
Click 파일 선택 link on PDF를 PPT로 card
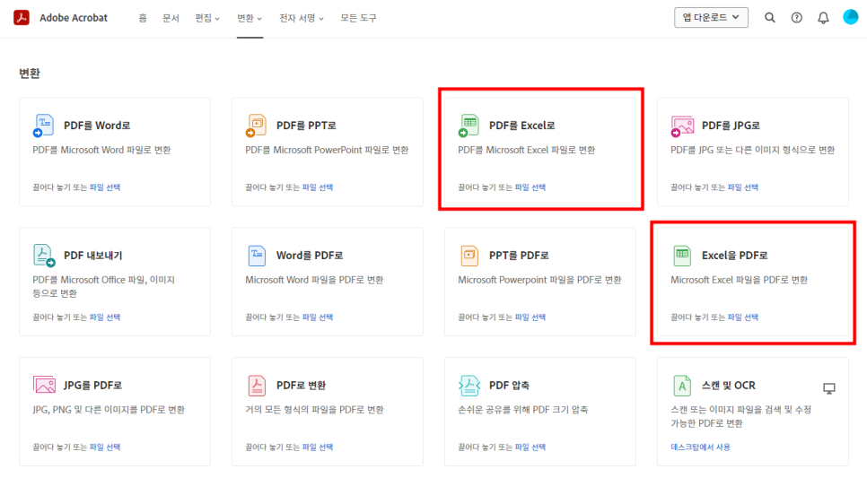318,187
